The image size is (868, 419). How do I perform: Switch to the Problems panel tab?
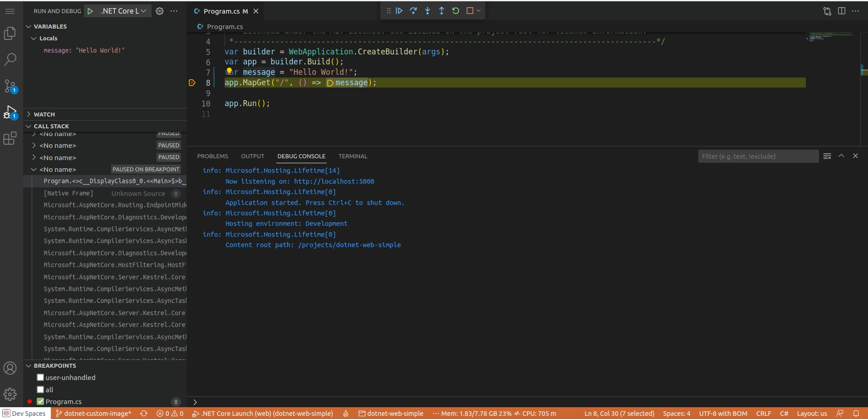point(212,156)
